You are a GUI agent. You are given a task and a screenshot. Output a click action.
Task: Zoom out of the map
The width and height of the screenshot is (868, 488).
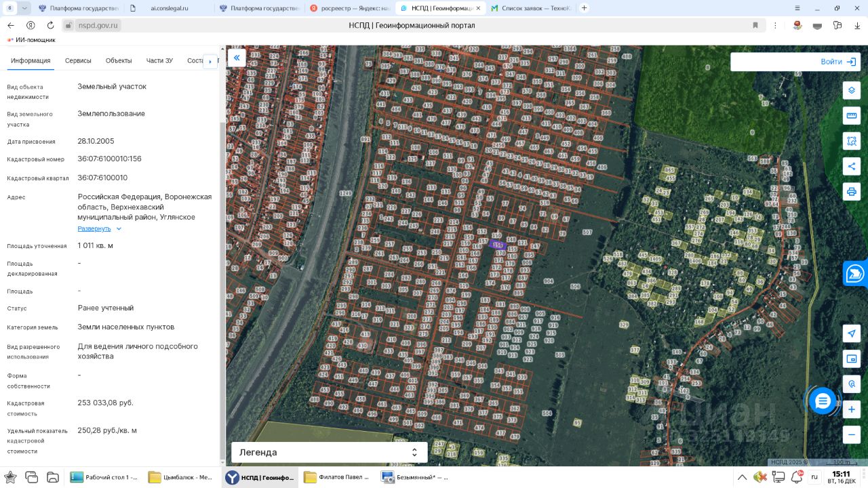[852, 434]
